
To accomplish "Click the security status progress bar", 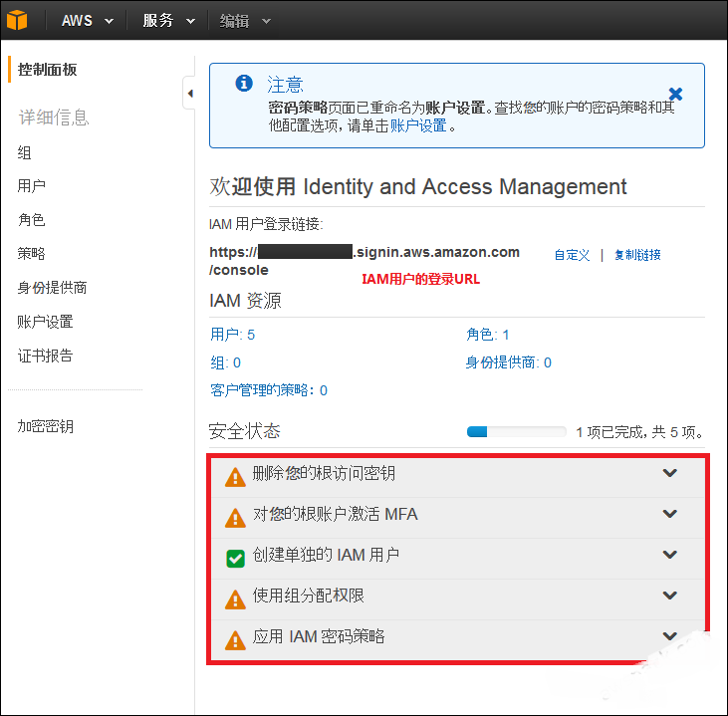I will [516, 432].
